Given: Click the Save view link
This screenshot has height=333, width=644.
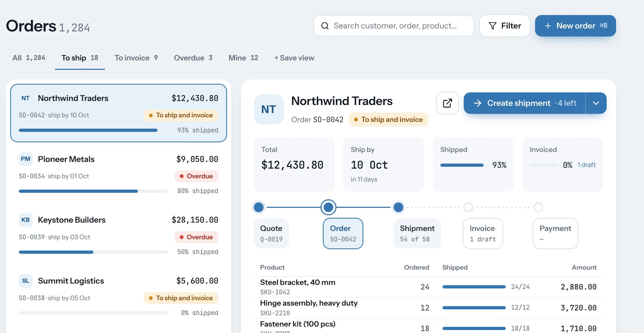Looking at the screenshot, I should coord(294,58).
